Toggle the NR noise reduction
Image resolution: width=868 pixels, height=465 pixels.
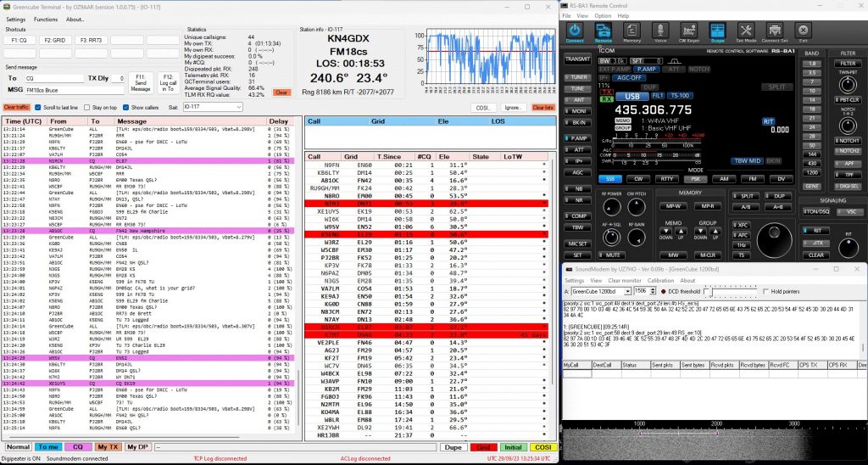pyautogui.click(x=577, y=199)
